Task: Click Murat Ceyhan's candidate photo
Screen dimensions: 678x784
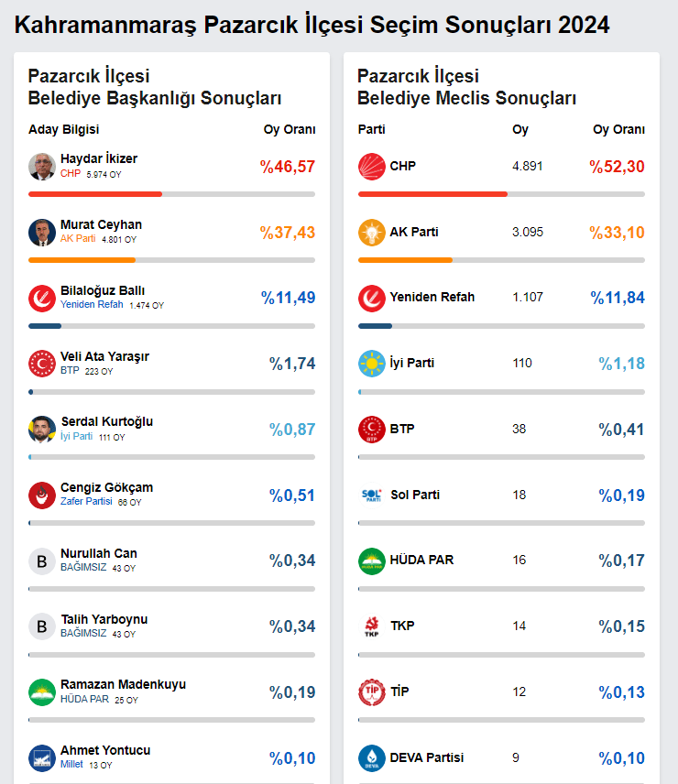Action: [x=42, y=233]
